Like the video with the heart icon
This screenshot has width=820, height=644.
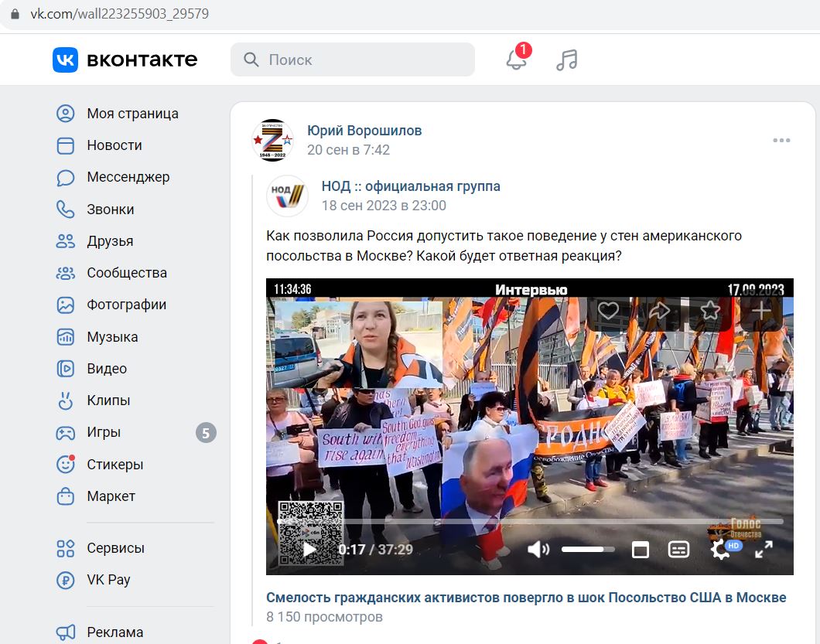tap(608, 311)
